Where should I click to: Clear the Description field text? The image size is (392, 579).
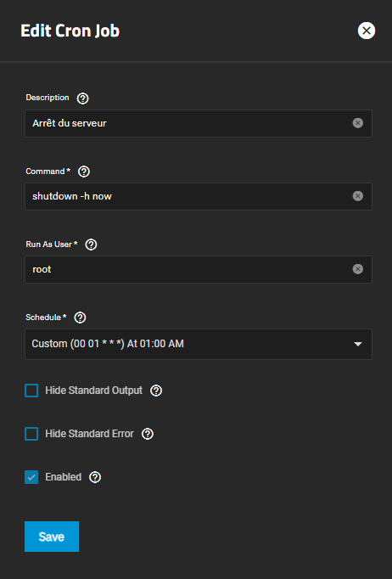click(x=358, y=123)
